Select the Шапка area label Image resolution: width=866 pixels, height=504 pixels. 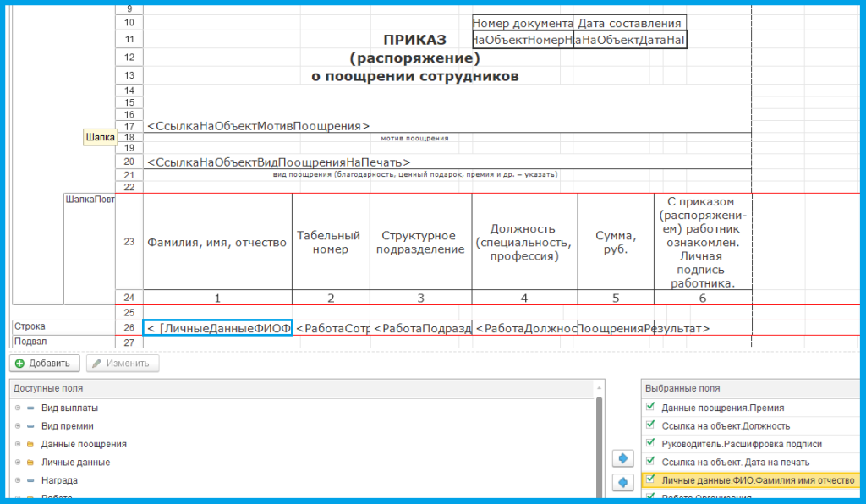[99, 137]
